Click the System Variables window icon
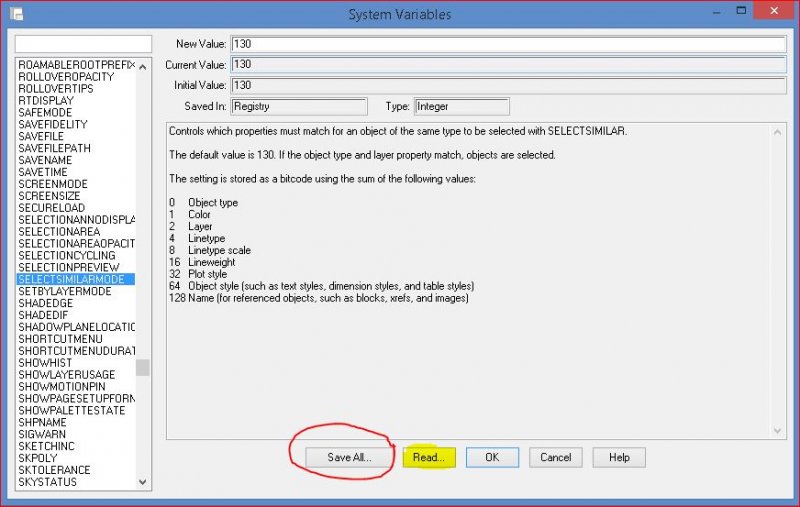This screenshot has height=507, width=800. (x=16, y=14)
